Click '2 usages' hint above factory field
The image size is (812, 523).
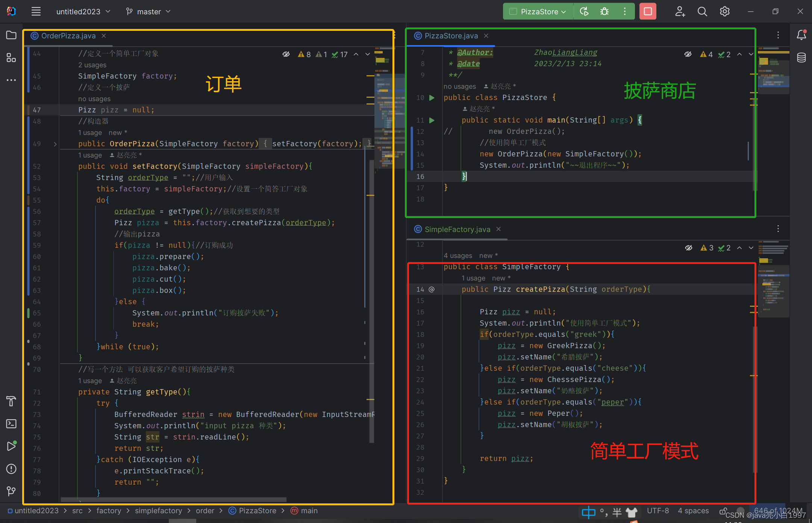coord(92,65)
